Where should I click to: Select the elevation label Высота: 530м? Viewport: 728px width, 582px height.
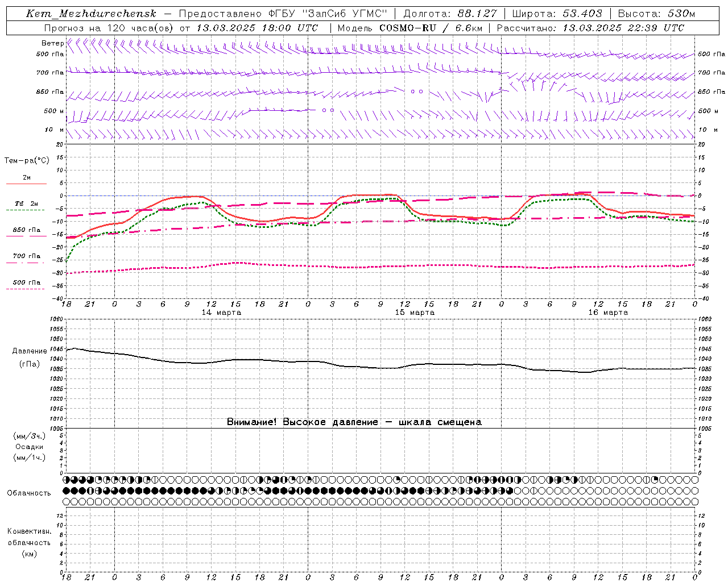coord(656,14)
